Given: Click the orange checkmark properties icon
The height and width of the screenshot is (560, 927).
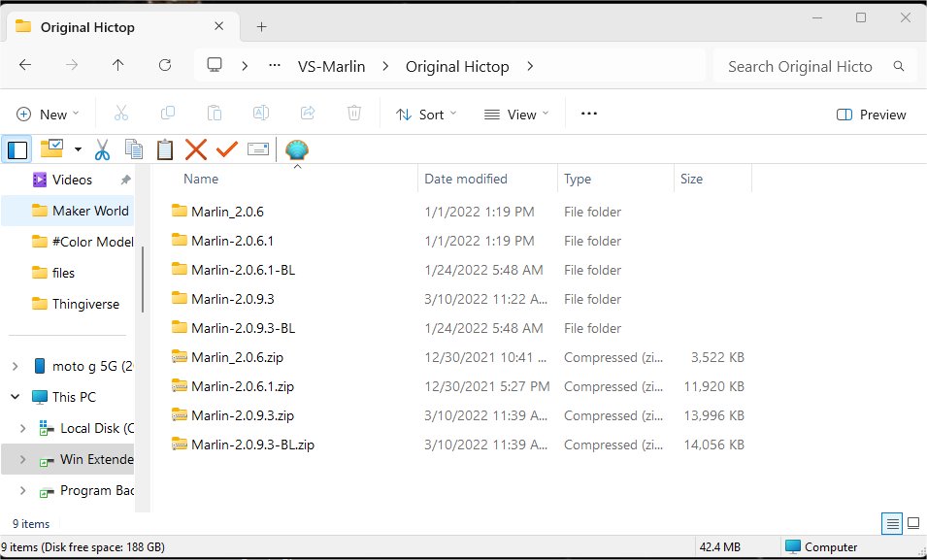Looking at the screenshot, I should point(227,149).
